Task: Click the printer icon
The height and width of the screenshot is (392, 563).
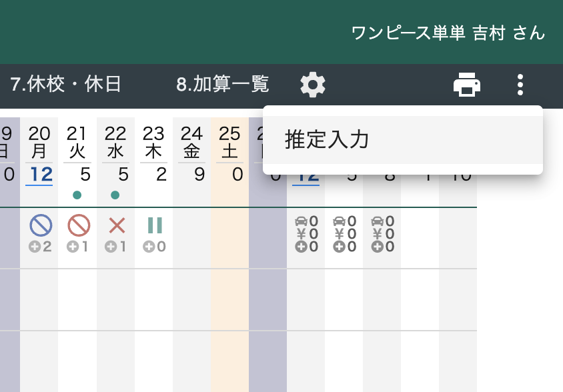Action: coord(467,85)
